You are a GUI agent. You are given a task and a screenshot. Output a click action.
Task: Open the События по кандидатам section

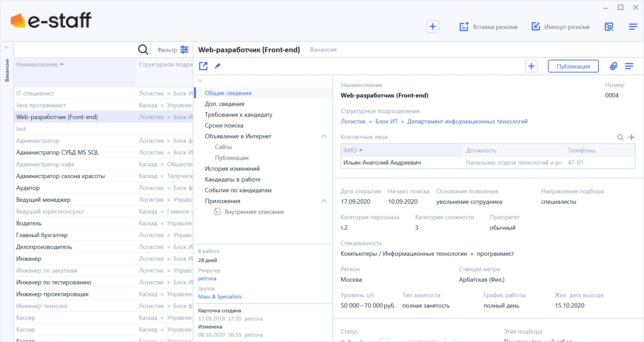coord(238,190)
